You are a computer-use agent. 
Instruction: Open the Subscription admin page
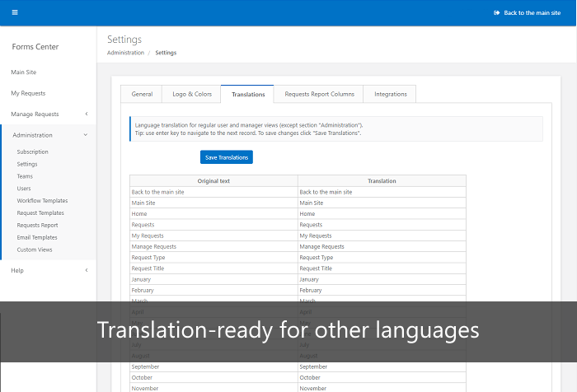point(32,152)
